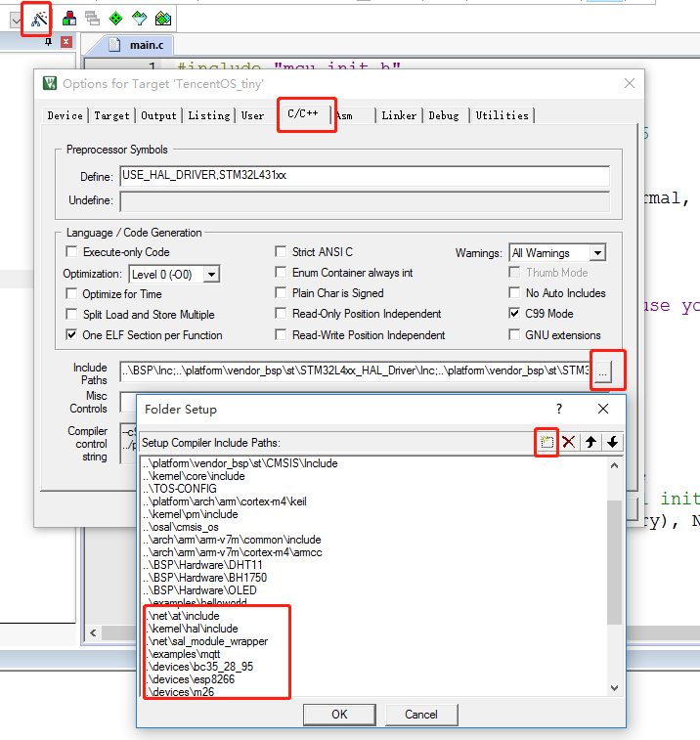Open the Warnings dropdown
700x740 pixels.
click(597, 253)
